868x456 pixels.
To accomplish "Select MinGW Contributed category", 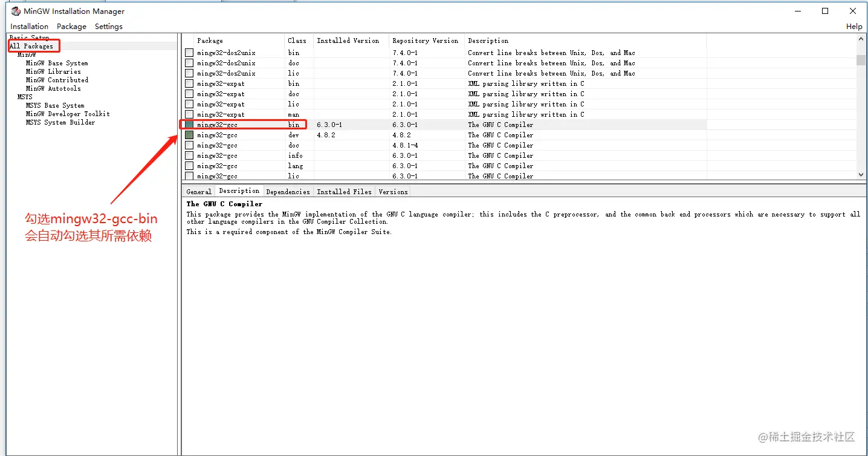I will pos(57,80).
